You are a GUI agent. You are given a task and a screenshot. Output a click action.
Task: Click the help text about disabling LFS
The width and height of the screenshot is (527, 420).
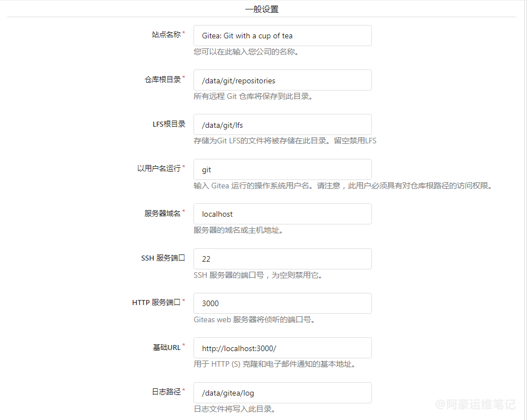pos(285,141)
